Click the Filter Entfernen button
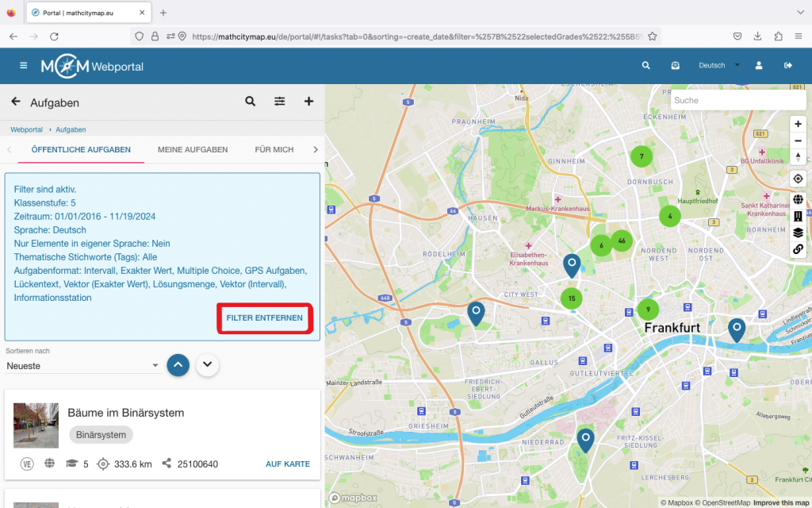 click(264, 317)
